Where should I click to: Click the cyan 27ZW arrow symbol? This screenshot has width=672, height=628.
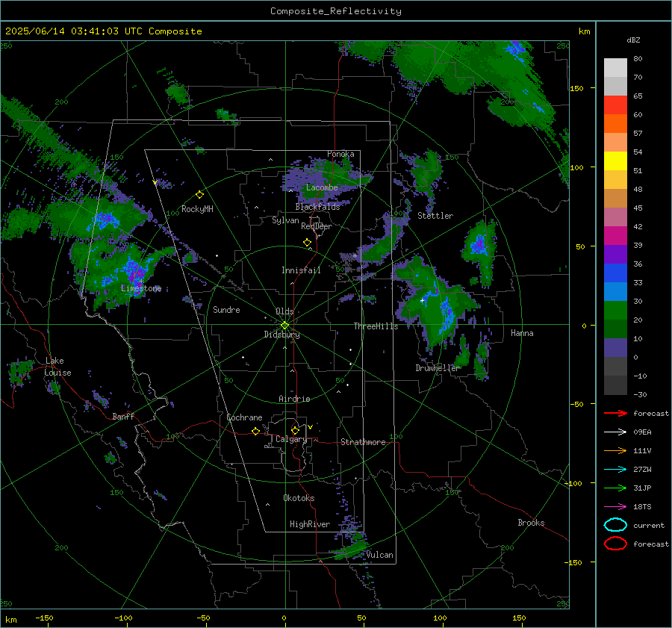click(615, 470)
